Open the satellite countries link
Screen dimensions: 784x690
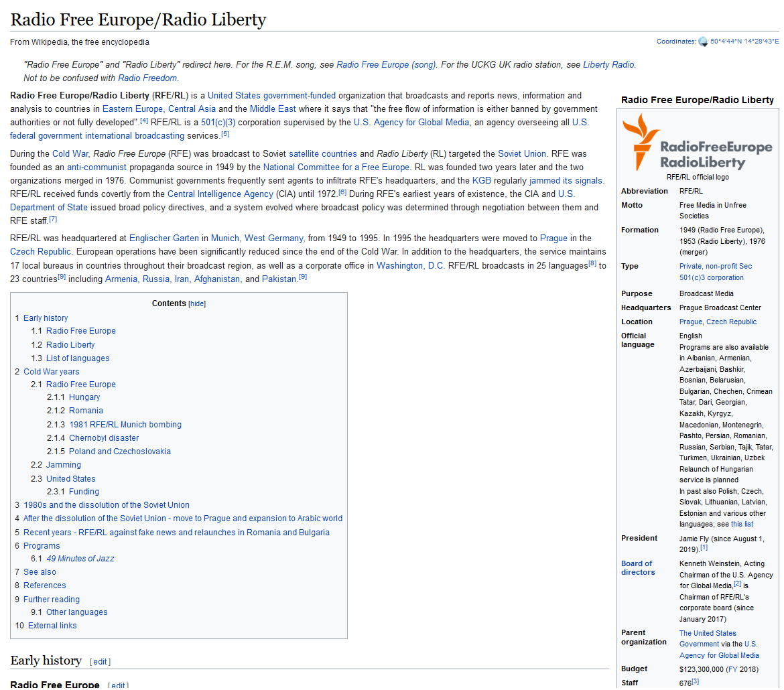click(323, 154)
